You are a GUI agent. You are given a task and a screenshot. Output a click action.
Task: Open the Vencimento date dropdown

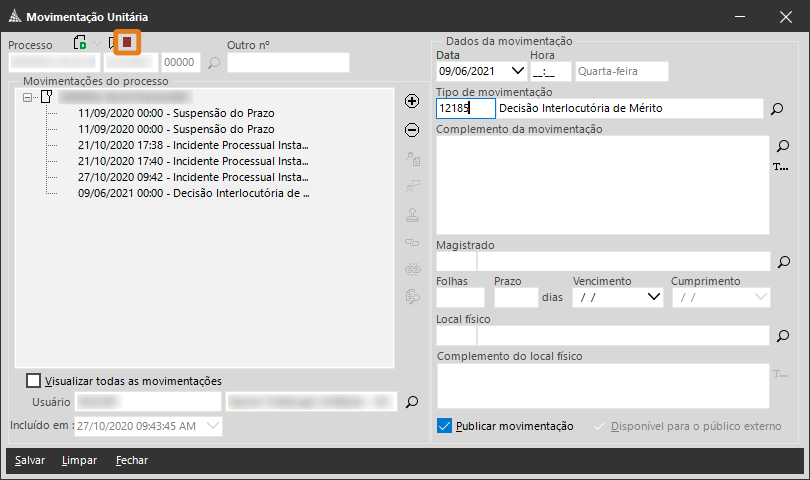(x=653, y=297)
